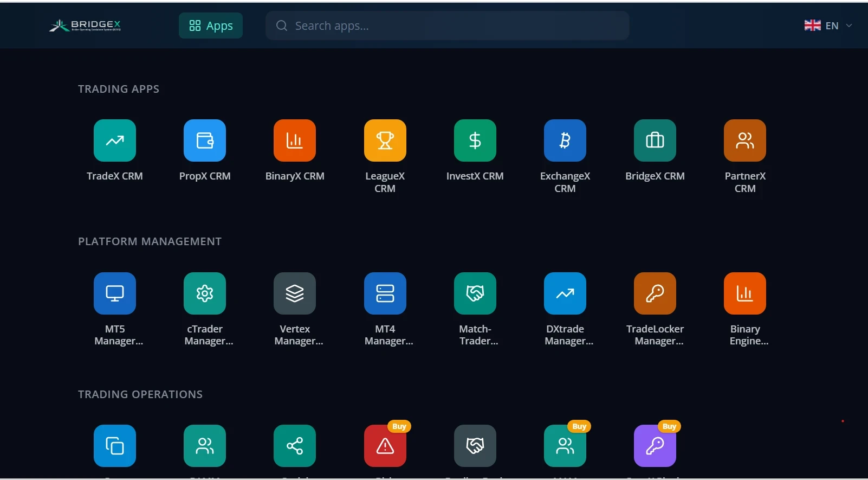The width and height of the screenshot is (868, 480).
Task: Click the PLATFORM MANAGEMENT heading
Action: pos(150,241)
